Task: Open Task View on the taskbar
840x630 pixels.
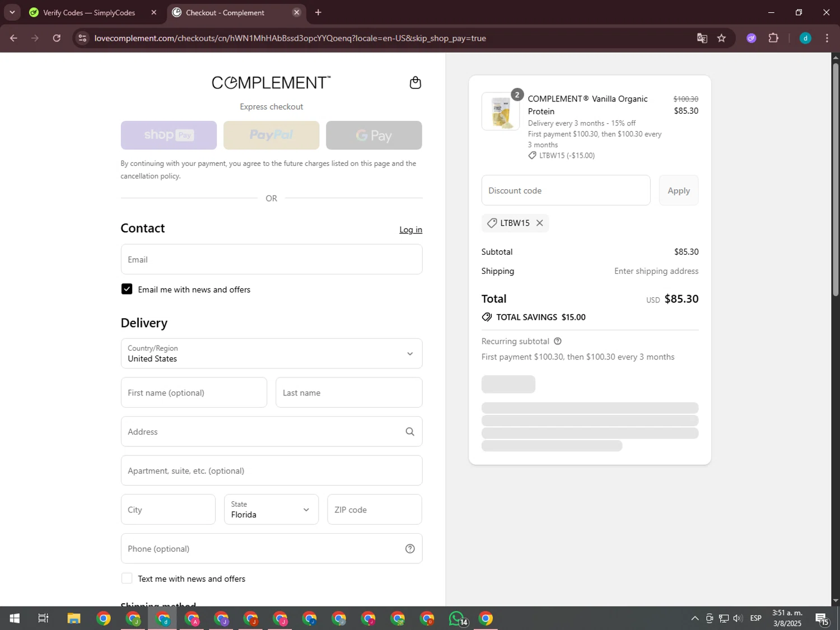Action: tap(43, 618)
